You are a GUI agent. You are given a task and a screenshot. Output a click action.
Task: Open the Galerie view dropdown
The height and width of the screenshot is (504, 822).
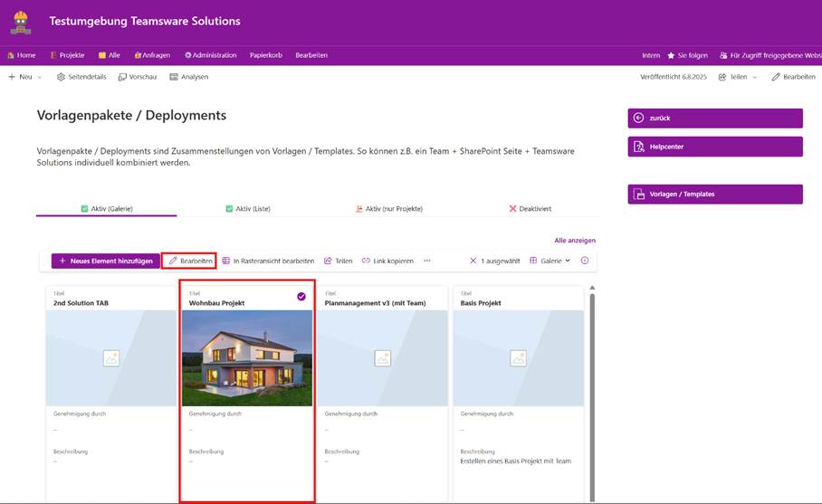(550, 261)
